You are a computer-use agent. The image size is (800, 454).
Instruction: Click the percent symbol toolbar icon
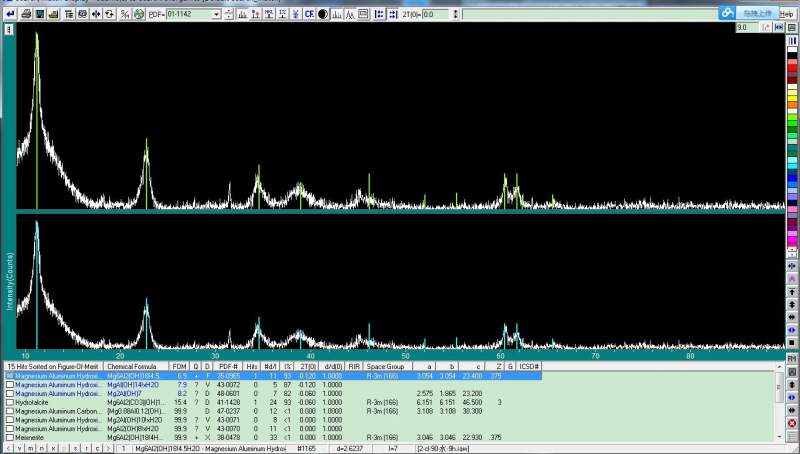tap(125, 14)
